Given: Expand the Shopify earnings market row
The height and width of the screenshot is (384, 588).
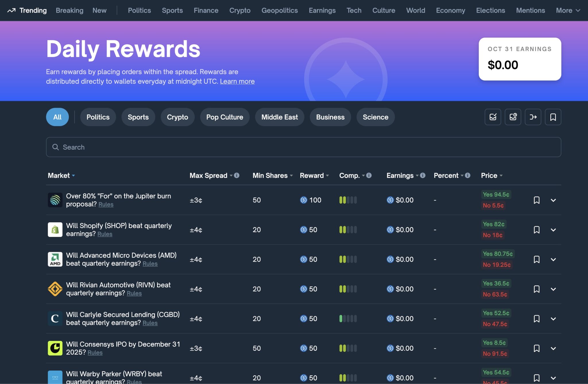Looking at the screenshot, I should [x=554, y=230].
